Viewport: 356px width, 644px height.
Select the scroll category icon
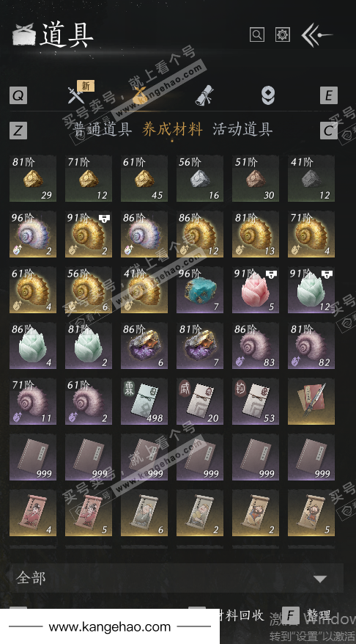point(204,95)
